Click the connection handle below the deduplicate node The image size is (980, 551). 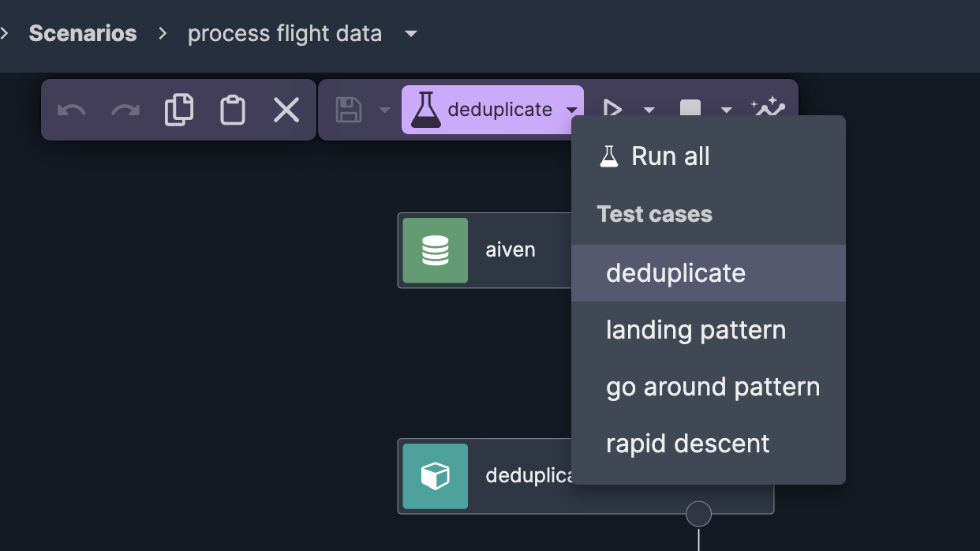click(698, 513)
